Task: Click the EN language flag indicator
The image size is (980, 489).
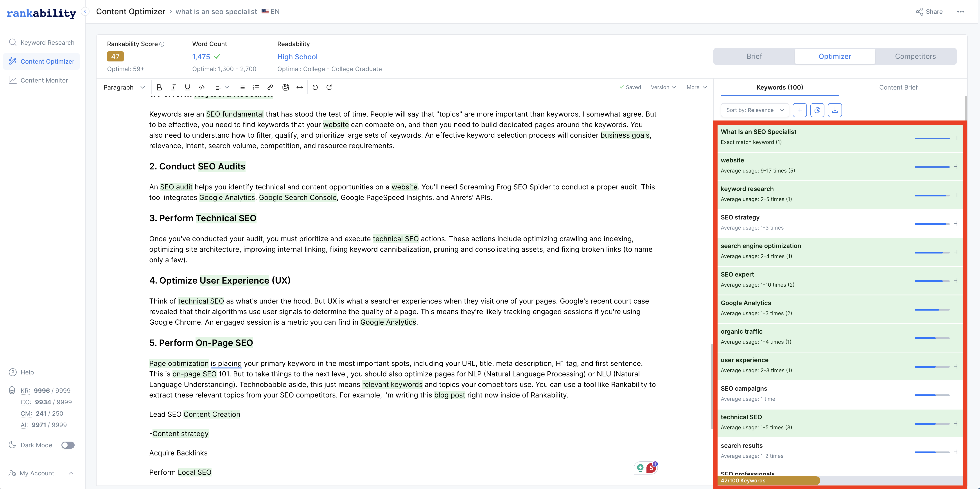Action: pos(271,11)
